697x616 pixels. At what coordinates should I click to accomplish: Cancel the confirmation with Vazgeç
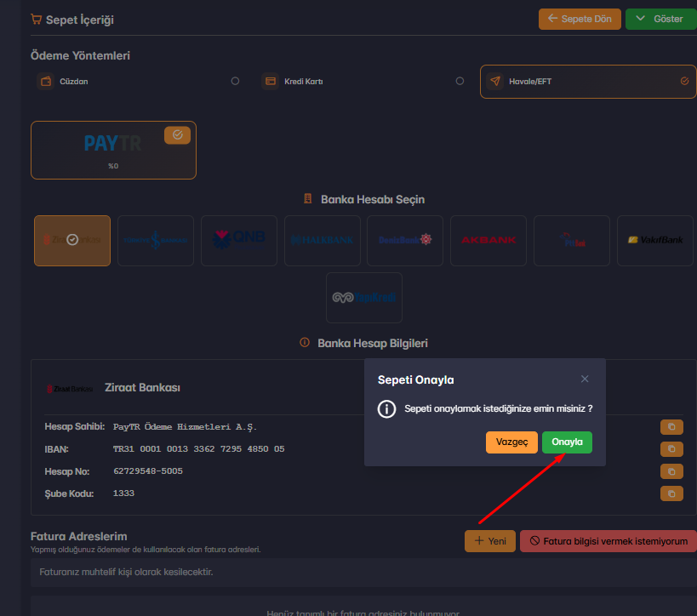[x=511, y=442]
